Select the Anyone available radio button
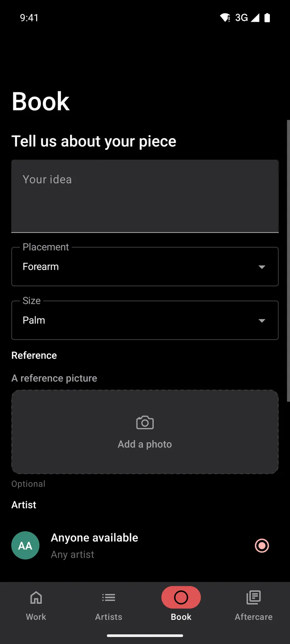The image size is (290, 644). click(262, 545)
